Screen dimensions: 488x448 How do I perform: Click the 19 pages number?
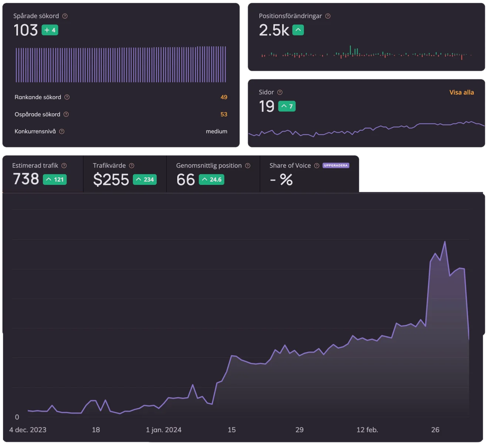[x=267, y=107]
